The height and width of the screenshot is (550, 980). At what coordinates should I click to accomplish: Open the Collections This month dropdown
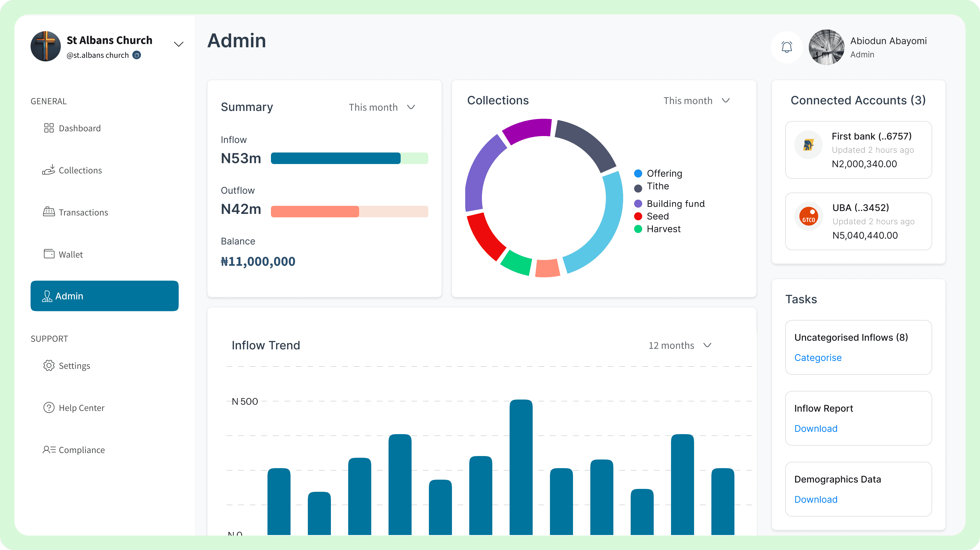(696, 100)
